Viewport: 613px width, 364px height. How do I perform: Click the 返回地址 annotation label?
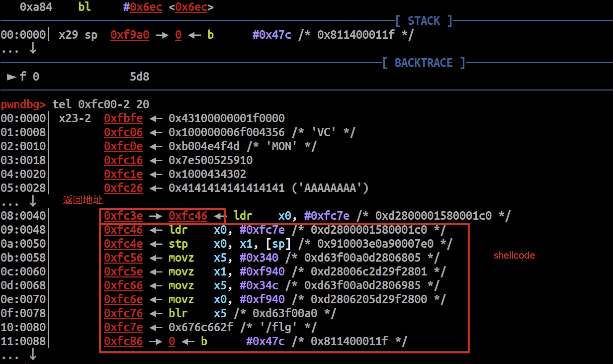tap(83, 200)
